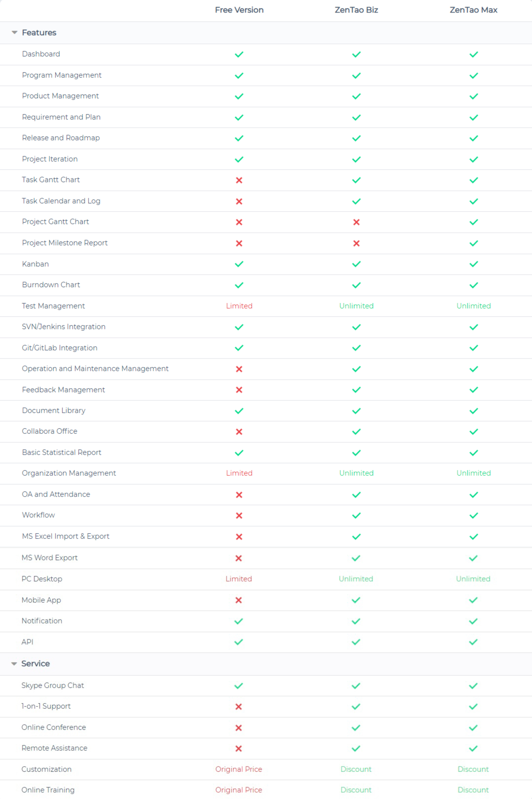Click ZenTao Biz checkmark for Workflow
Viewport: 532px width, 799px height.
[356, 516]
